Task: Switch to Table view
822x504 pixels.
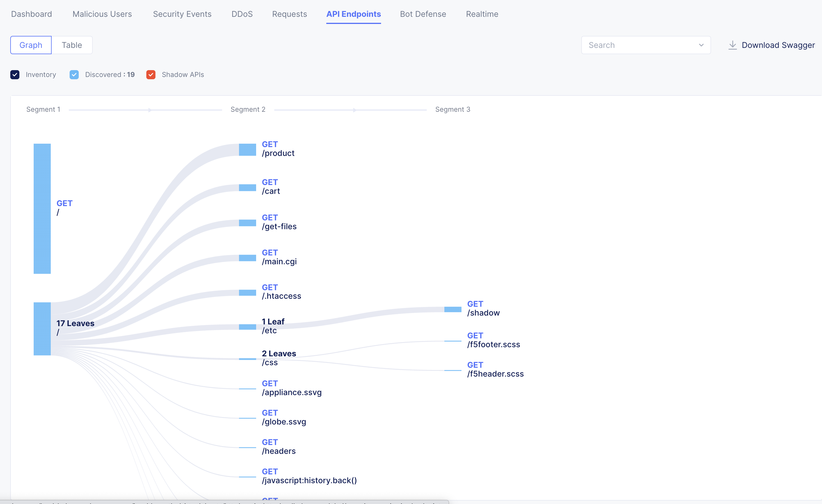Action: (x=72, y=45)
